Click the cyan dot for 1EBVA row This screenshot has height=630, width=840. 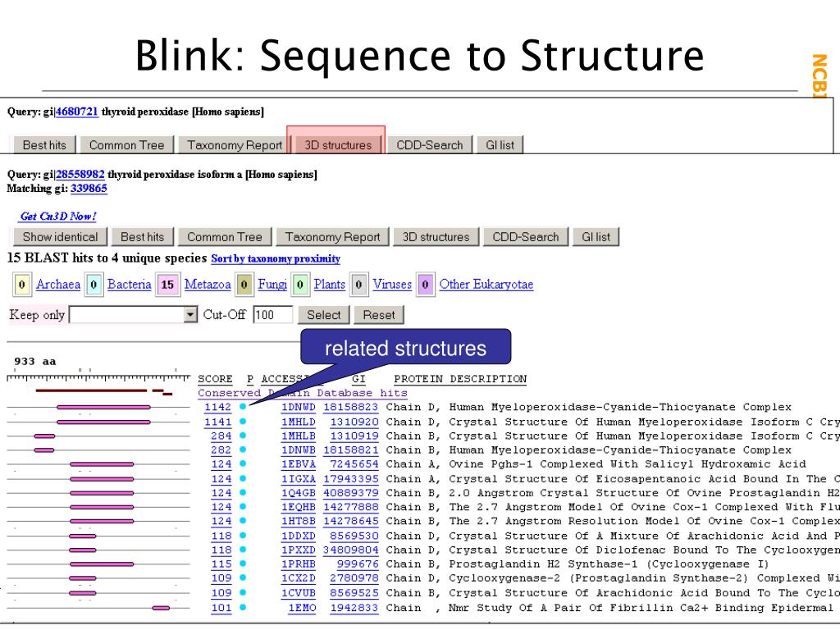click(243, 463)
